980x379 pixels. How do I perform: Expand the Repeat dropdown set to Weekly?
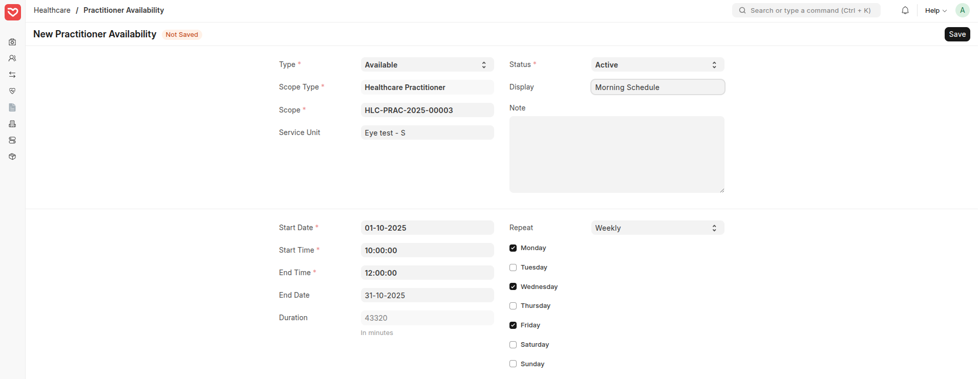tap(657, 228)
